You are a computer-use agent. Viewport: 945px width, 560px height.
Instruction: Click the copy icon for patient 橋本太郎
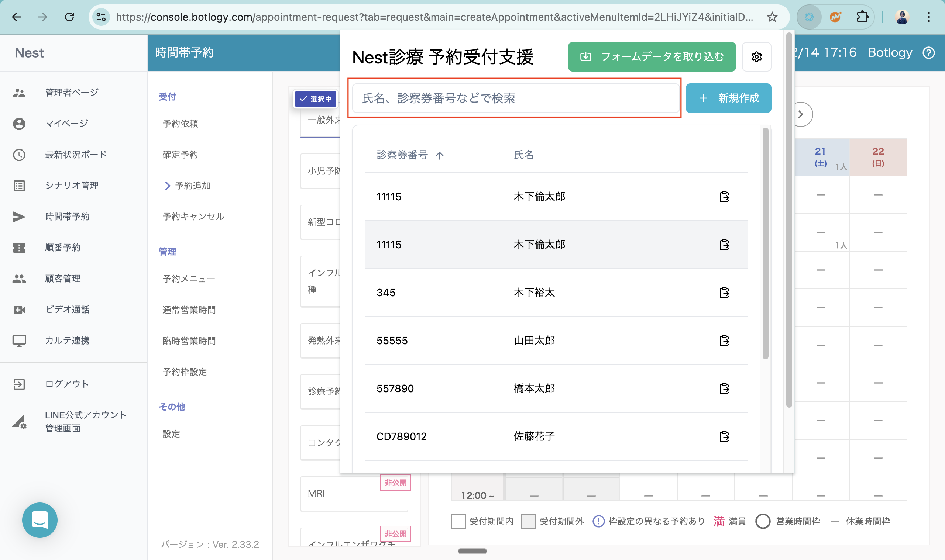coord(724,388)
